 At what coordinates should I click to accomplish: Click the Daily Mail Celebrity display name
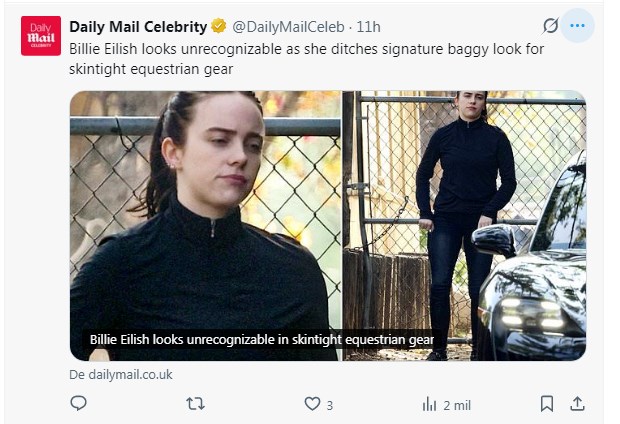(x=138, y=26)
